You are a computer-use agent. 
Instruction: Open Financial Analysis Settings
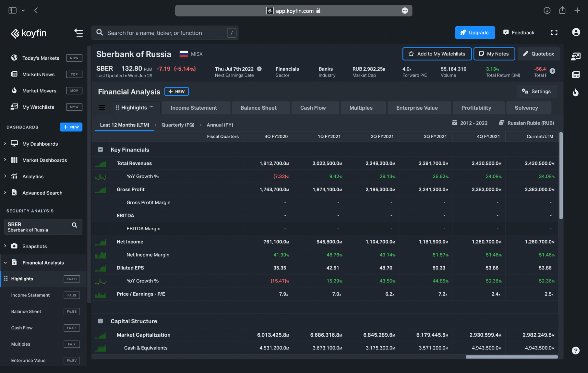[x=536, y=91]
